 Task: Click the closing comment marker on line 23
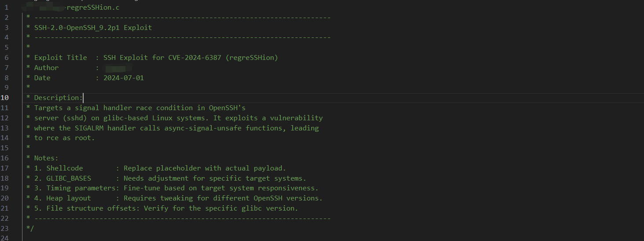30,229
